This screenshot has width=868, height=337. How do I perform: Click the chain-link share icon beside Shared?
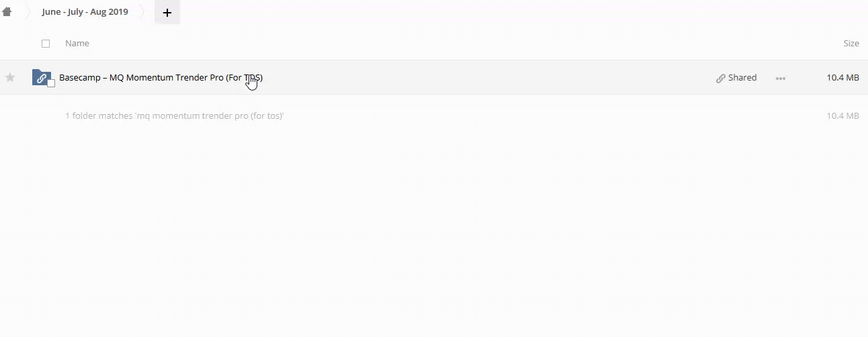pos(721,78)
